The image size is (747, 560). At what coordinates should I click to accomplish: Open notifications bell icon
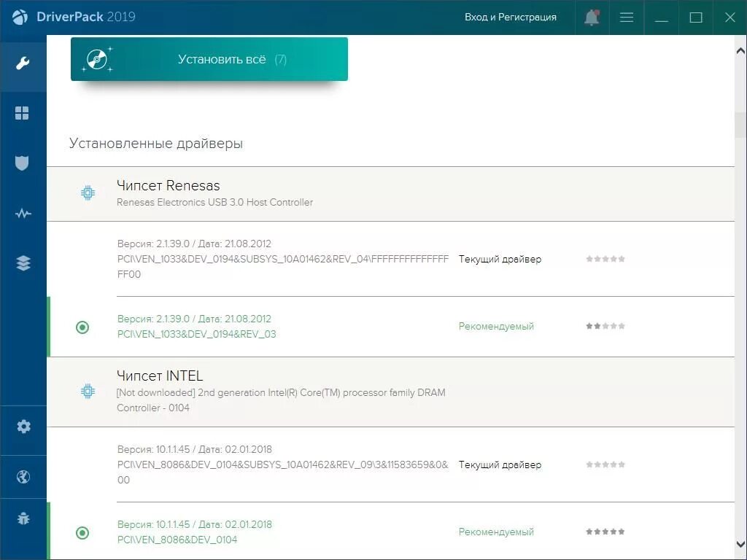pos(592,17)
